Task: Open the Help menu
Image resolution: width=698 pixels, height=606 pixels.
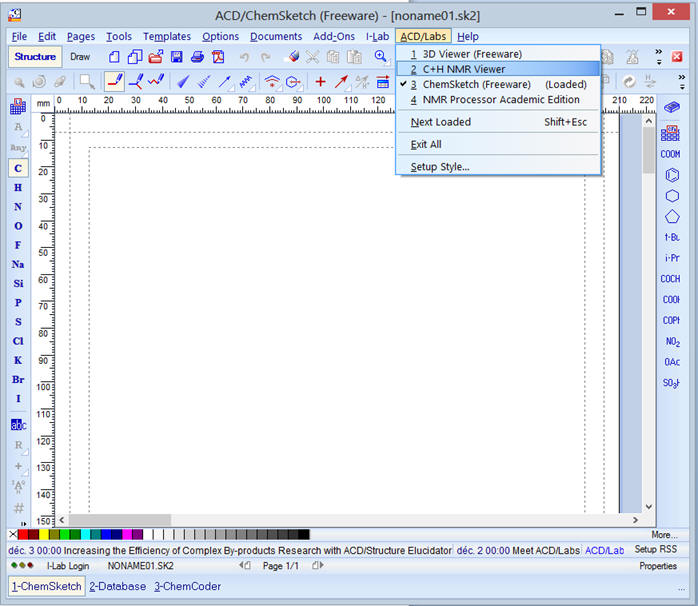Action: tap(468, 37)
